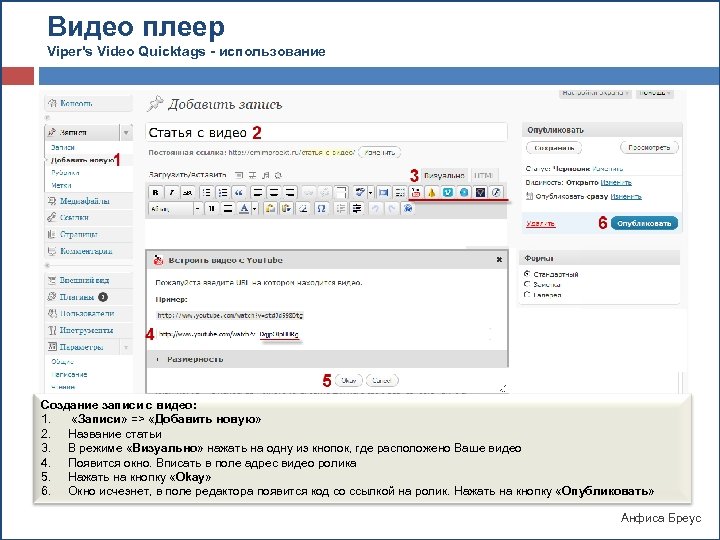The image size is (720, 540).
Task: Click Изменить link next to visibility
Action: point(616,182)
